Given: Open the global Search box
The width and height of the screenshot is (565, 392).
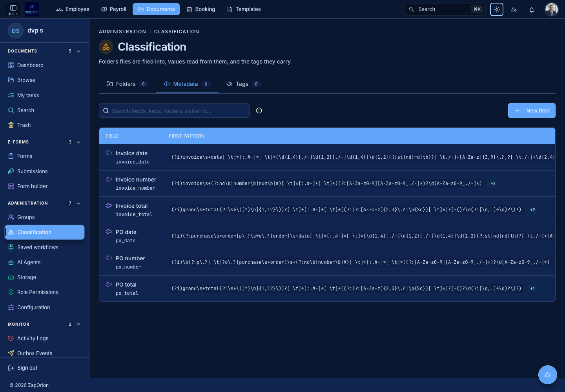Looking at the screenshot, I should [x=445, y=9].
